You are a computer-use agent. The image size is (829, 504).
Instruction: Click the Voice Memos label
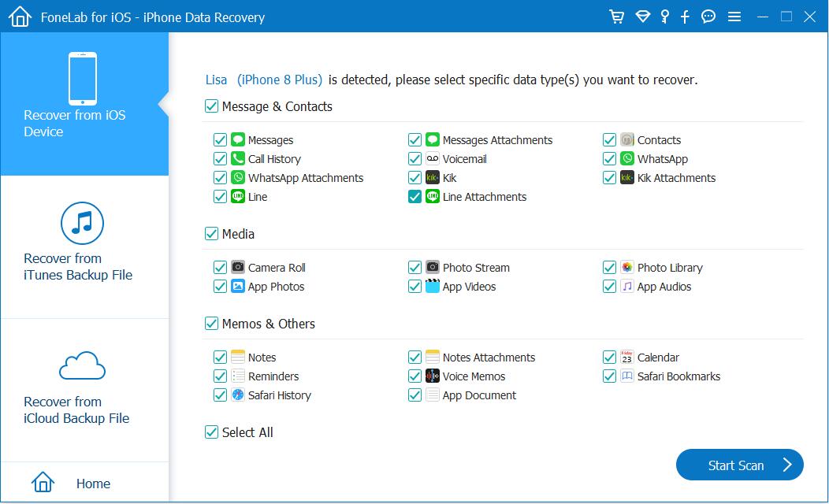click(x=474, y=376)
